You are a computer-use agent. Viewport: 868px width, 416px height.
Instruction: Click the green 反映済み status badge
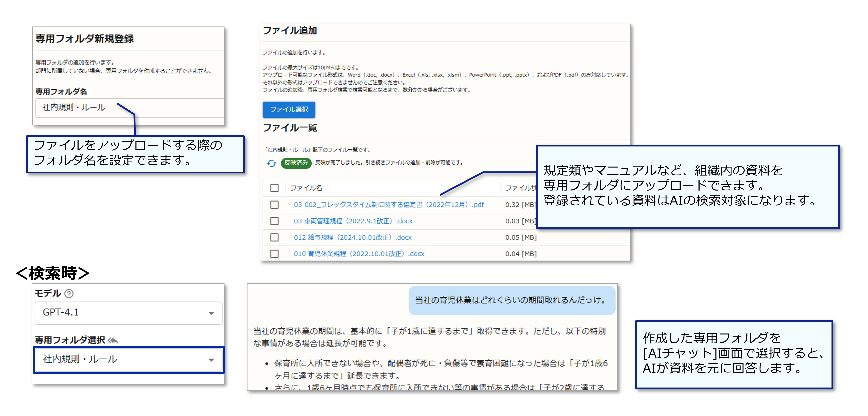pyautogui.click(x=296, y=163)
